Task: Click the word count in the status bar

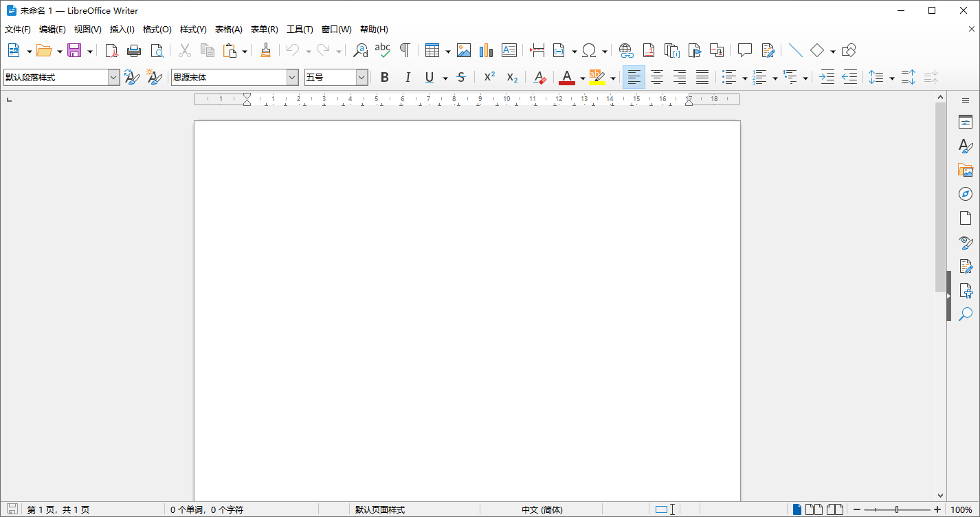Action: [206, 509]
